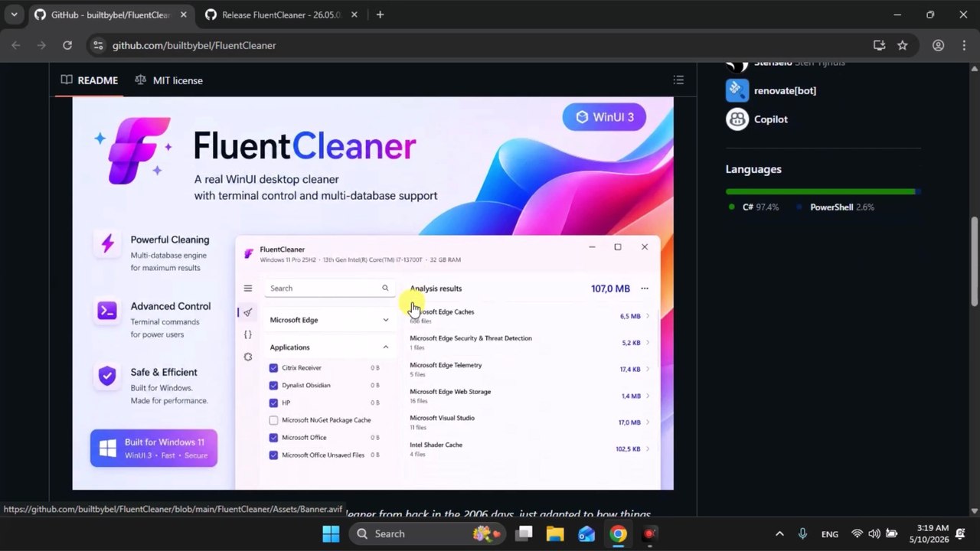Open the renovate[bot] contributor link
Viewport: 980px width, 551px height.
point(785,90)
